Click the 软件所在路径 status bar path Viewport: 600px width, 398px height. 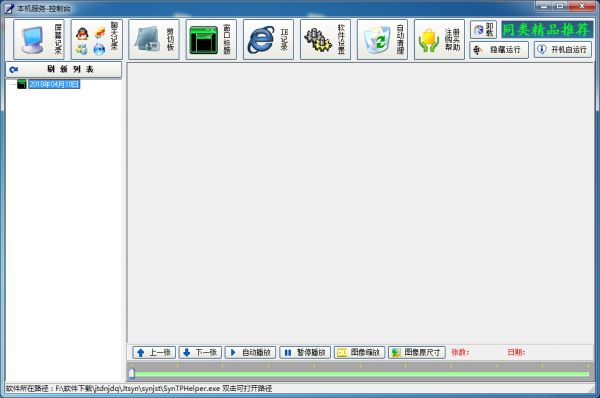(x=139, y=388)
